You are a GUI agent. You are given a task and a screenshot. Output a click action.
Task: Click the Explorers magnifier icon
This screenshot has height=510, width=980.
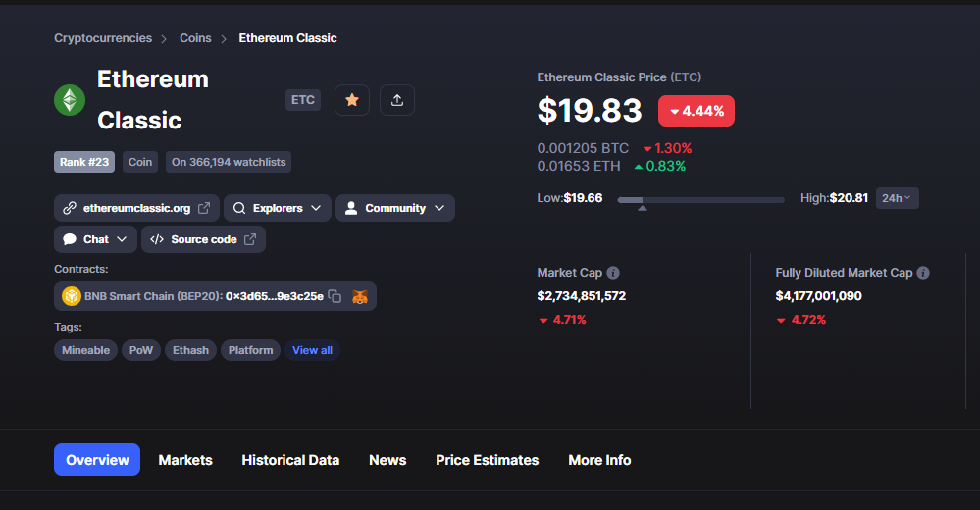(x=239, y=208)
